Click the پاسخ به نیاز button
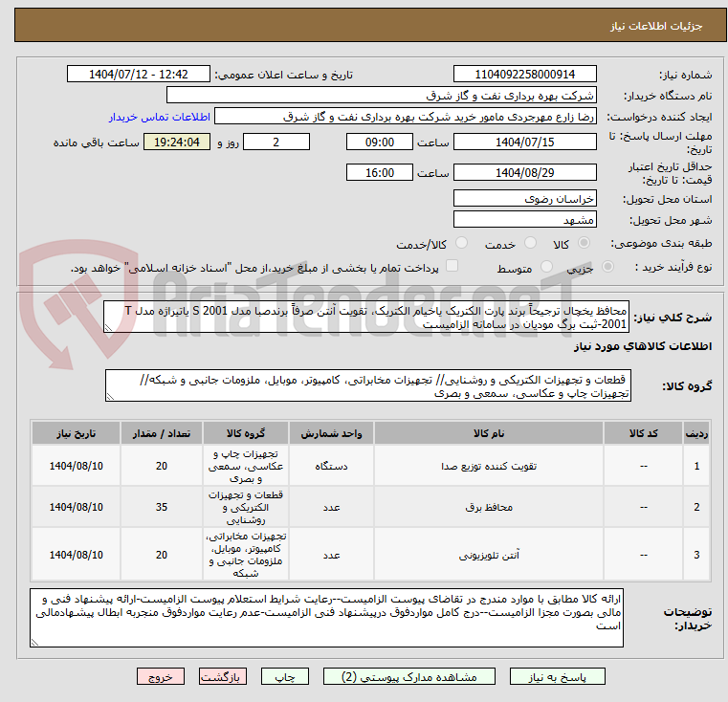Screen dimensions: 728x702 (557, 677)
